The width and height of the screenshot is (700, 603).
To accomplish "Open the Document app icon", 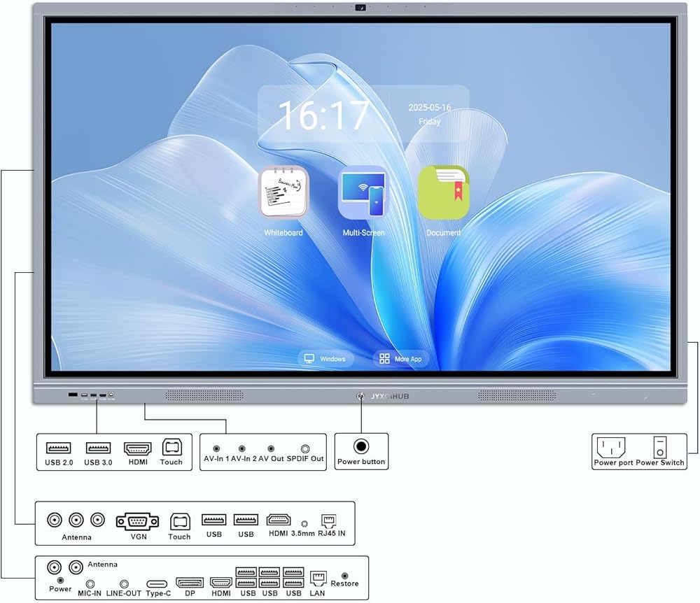I will [443, 192].
